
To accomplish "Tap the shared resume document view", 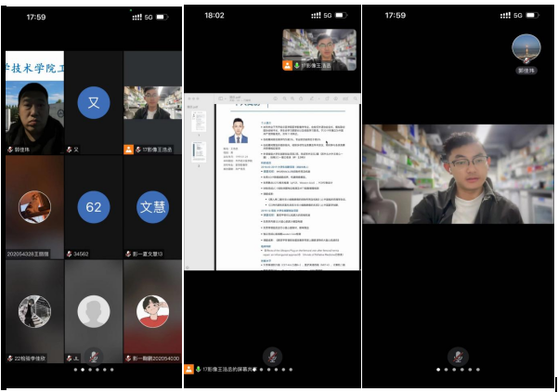I will click(x=288, y=186).
